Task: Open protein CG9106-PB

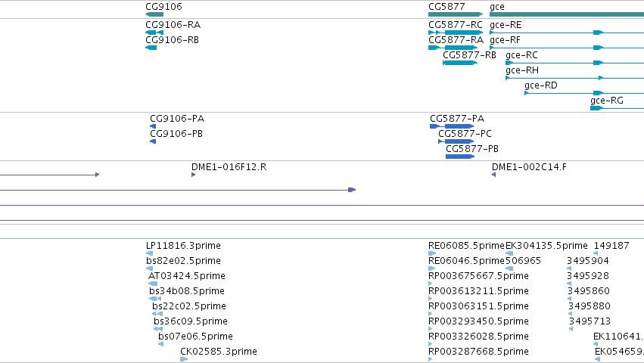Action: [x=176, y=134]
